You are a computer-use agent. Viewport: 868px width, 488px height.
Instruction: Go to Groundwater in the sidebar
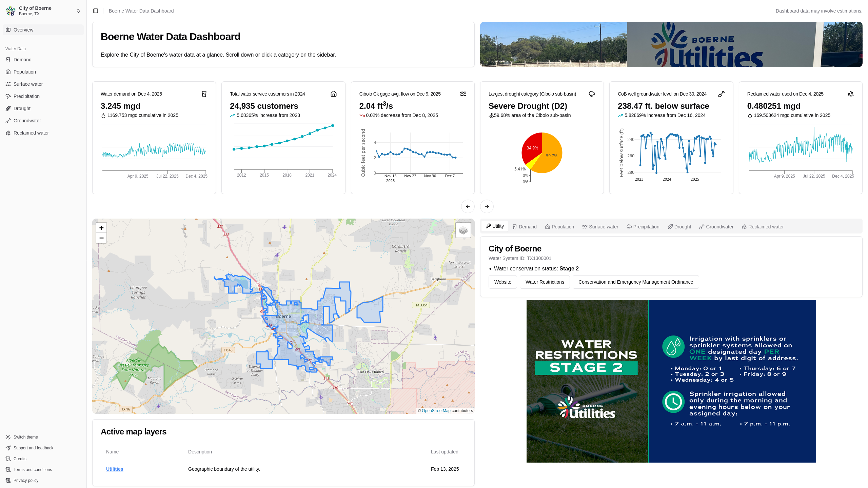tap(43, 121)
